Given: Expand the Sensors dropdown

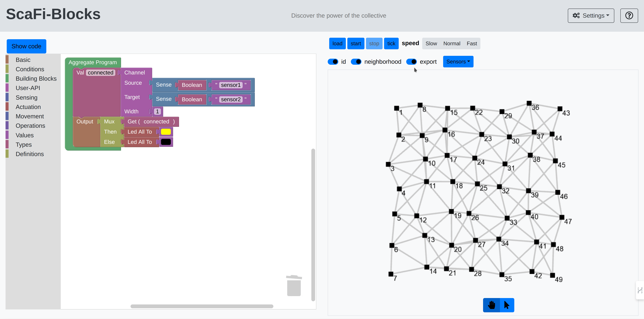Looking at the screenshot, I should tap(458, 62).
